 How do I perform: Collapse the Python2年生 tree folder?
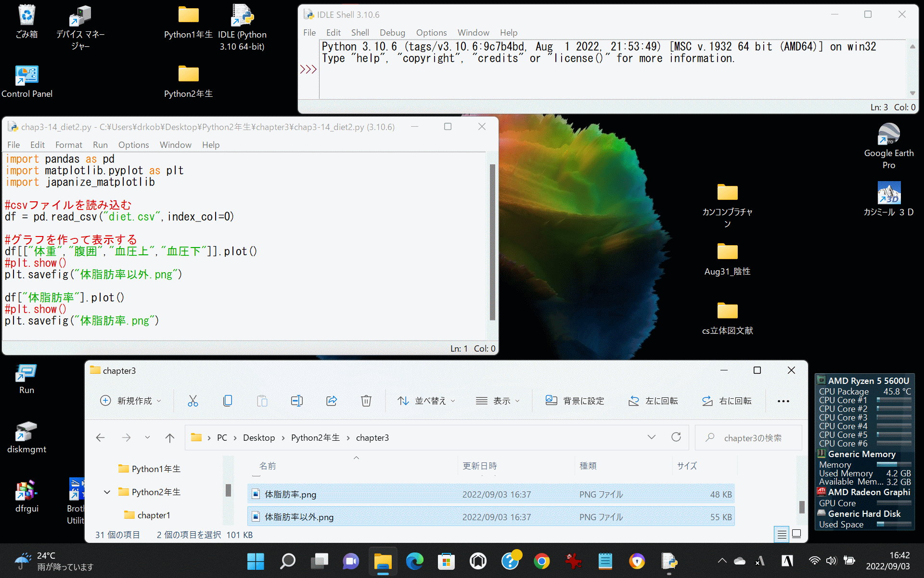[107, 492]
